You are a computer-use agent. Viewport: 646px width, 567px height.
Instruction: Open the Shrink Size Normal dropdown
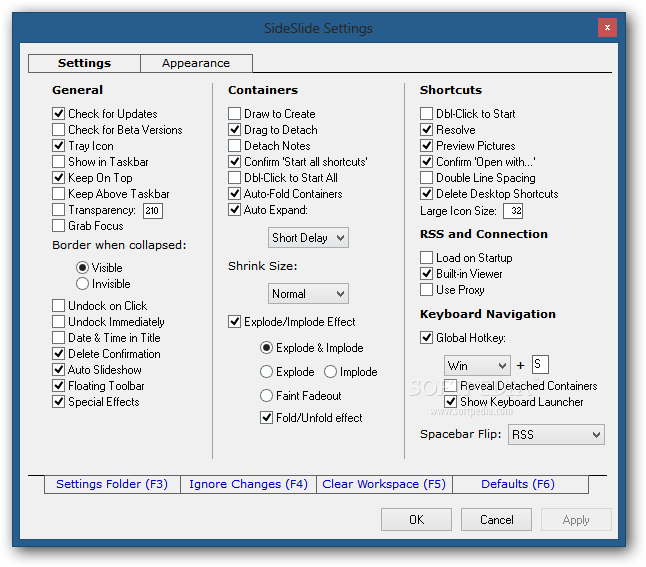(308, 294)
